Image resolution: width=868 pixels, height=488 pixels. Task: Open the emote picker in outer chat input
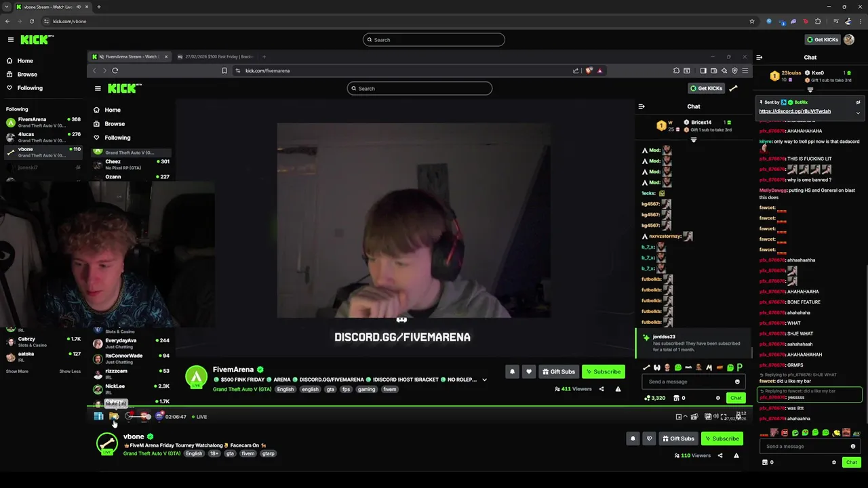(x=853, y=447)
